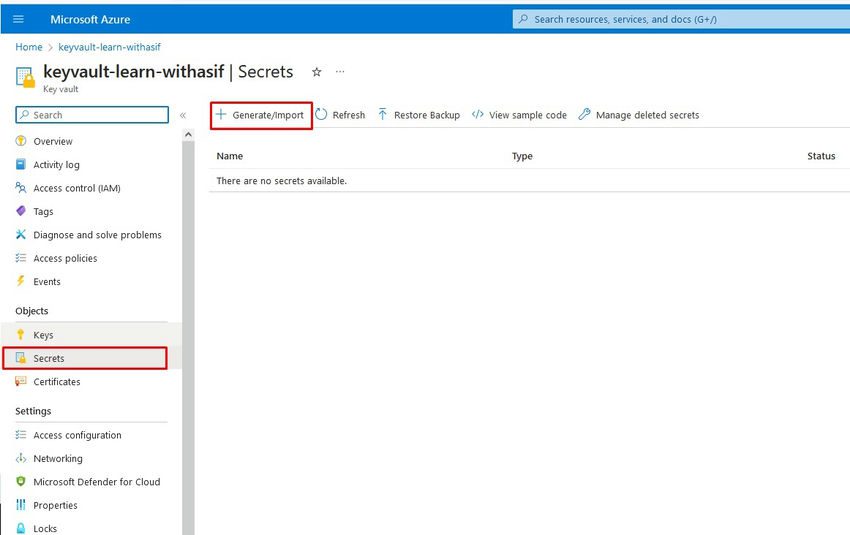Click the Overview icon in sidebar
Screen dimensions: 850x535
21,141
